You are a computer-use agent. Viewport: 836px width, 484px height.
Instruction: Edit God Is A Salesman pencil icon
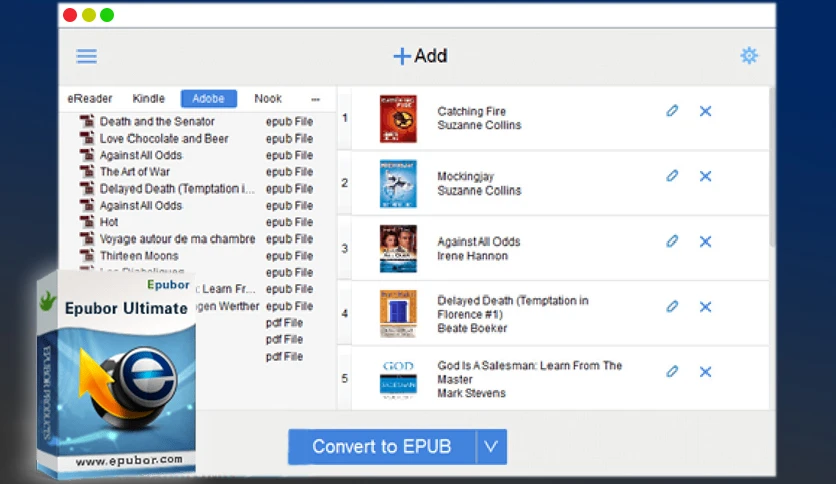[x=672, y=372]
